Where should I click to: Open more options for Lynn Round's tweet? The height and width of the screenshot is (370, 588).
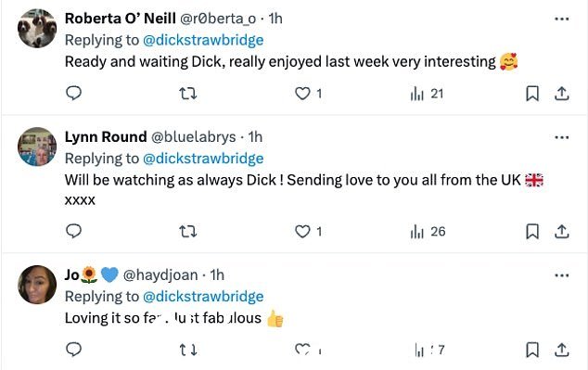[x=562, y=137]
